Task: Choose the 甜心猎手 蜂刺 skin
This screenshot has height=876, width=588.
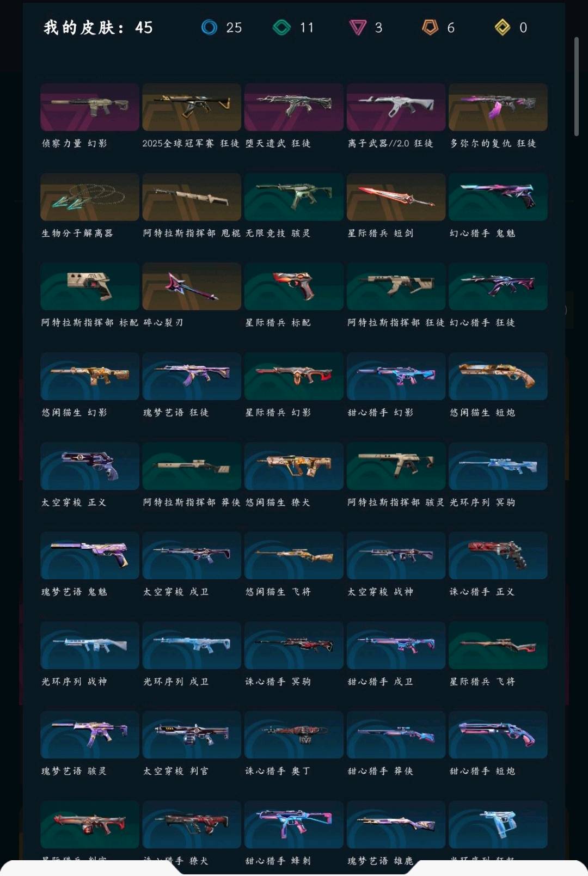Action: [x=294, y=824]
